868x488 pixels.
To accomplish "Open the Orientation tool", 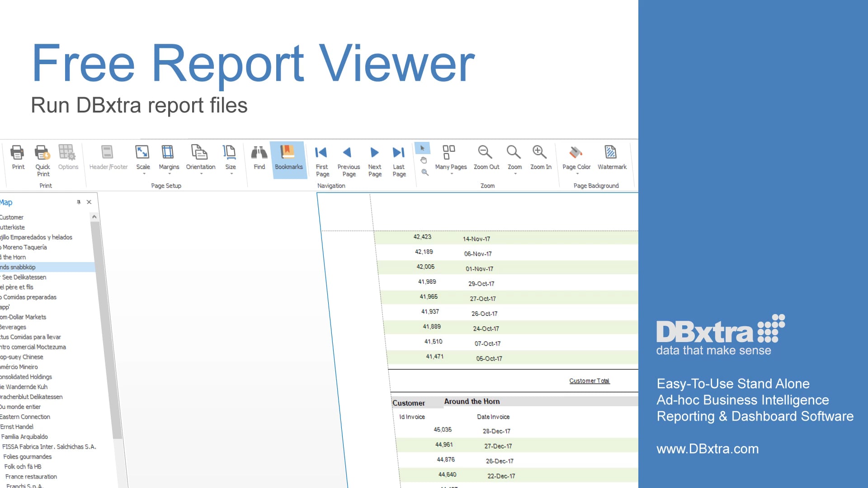I will [200, 157].
